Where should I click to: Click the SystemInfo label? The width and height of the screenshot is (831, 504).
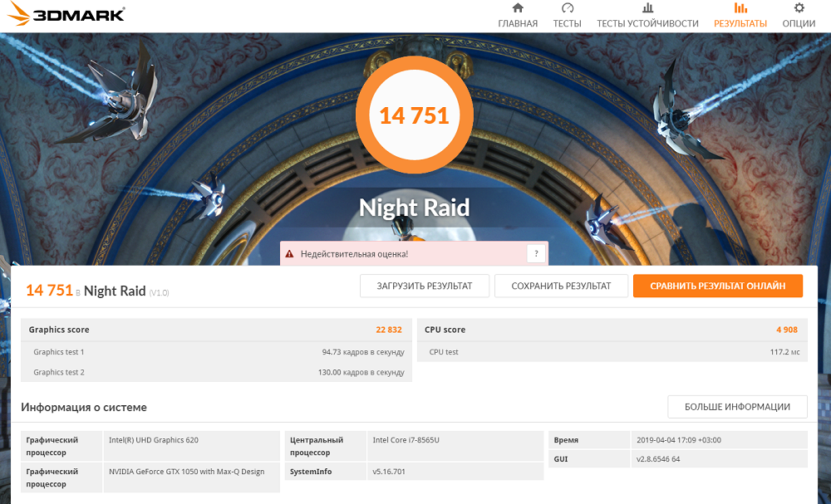(311, 472)
